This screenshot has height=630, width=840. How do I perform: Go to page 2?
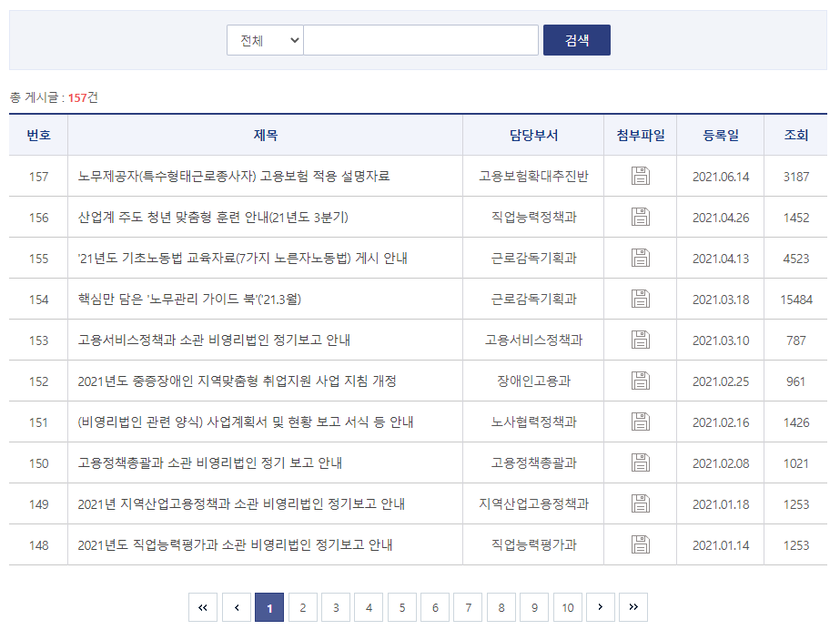coord(303,607)
